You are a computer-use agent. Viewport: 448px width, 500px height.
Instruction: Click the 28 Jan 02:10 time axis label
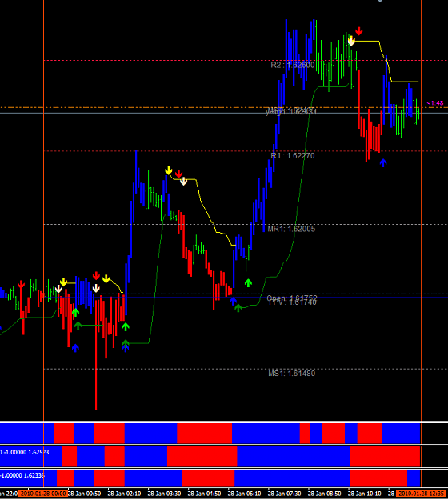click(x=124, y=494)
